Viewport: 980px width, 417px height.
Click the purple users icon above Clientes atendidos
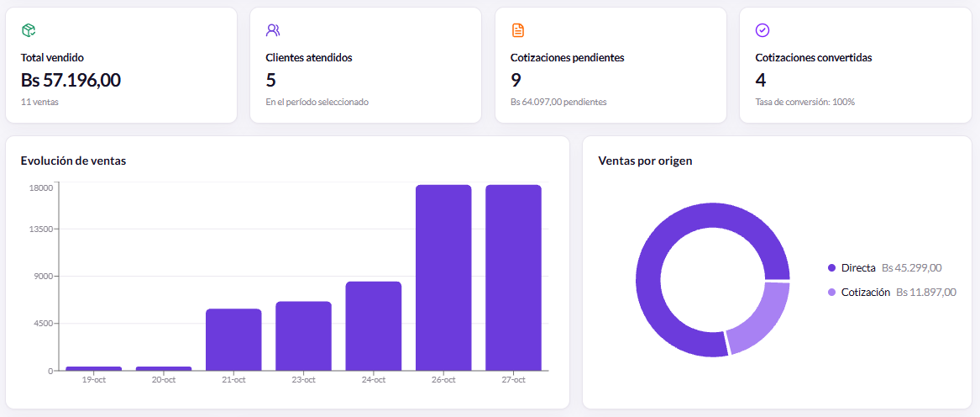point(273,30)
